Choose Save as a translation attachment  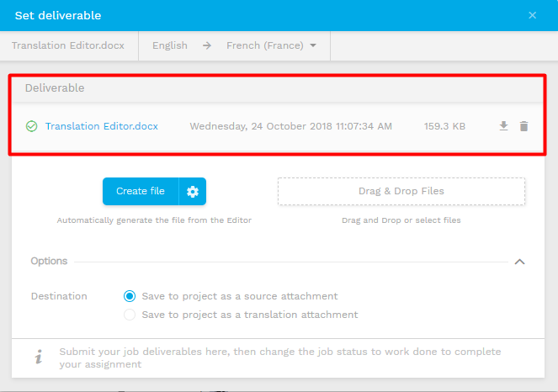[130, 315]
